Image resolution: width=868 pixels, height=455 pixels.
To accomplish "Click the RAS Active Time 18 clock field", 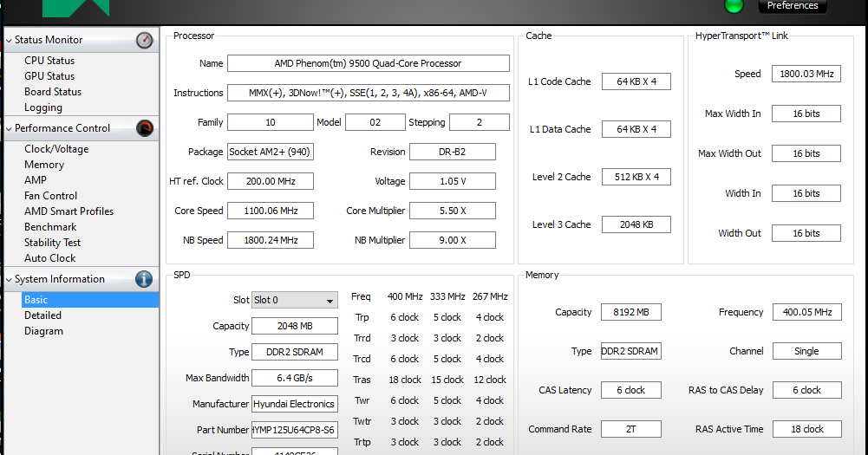I will (807, 429).
